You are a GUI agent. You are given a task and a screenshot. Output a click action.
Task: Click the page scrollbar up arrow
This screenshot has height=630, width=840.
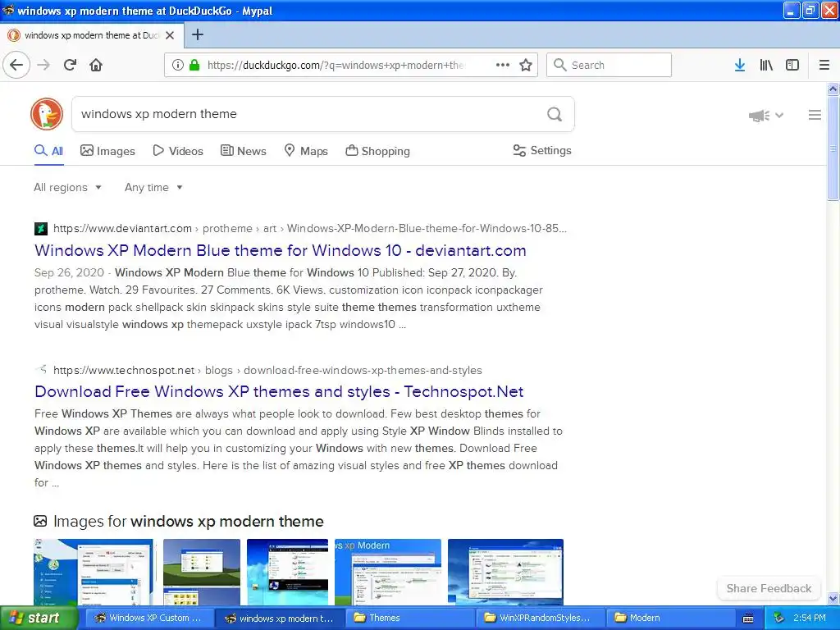[833, 89]
